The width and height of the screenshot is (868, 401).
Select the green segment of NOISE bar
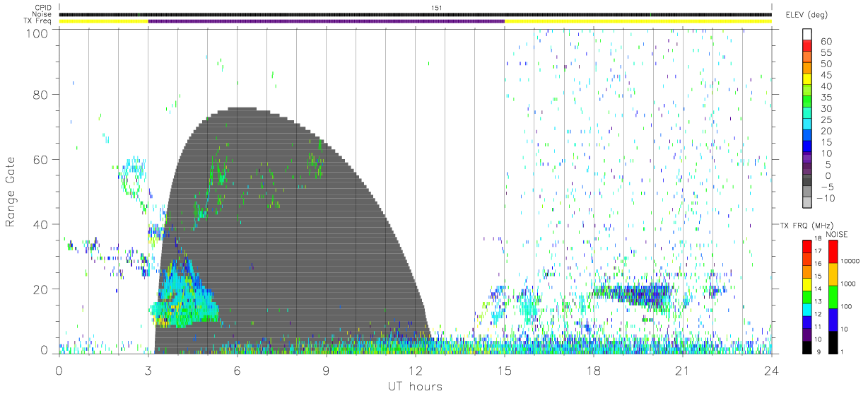coord(833,297)
